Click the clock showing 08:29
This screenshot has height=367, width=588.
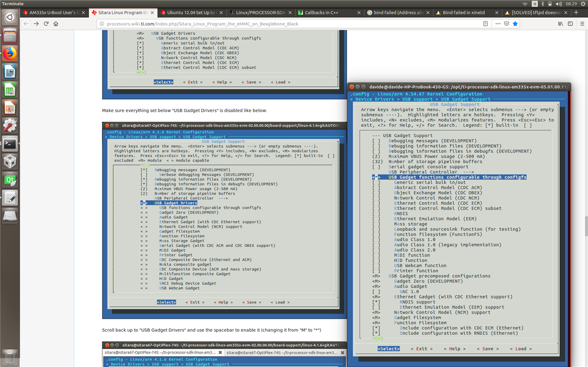coord(571,3)
